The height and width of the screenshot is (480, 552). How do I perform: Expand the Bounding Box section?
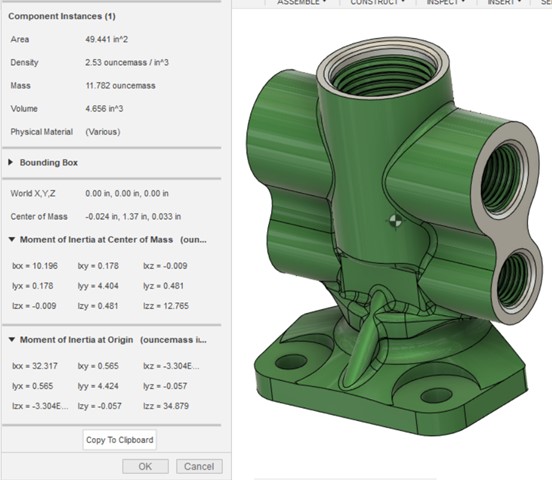(11, 162)
